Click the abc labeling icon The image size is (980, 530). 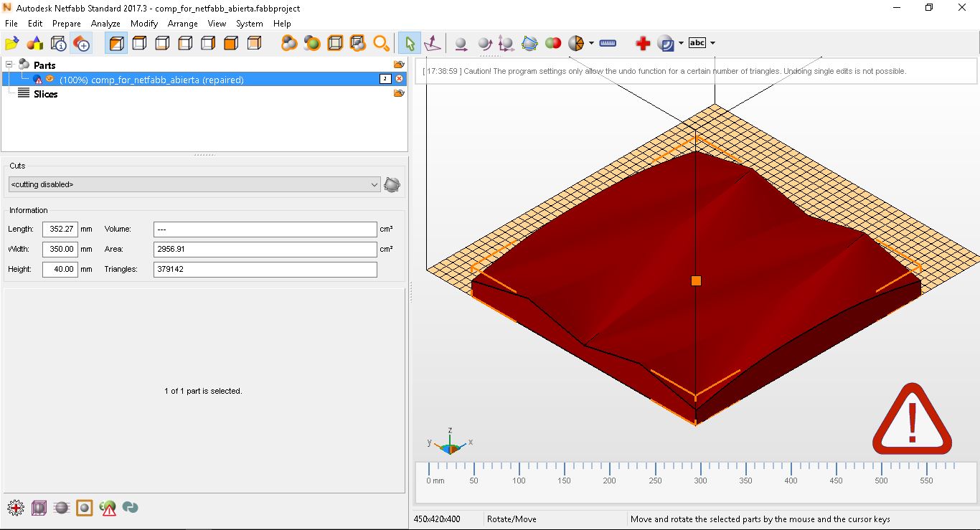point(697,43)
